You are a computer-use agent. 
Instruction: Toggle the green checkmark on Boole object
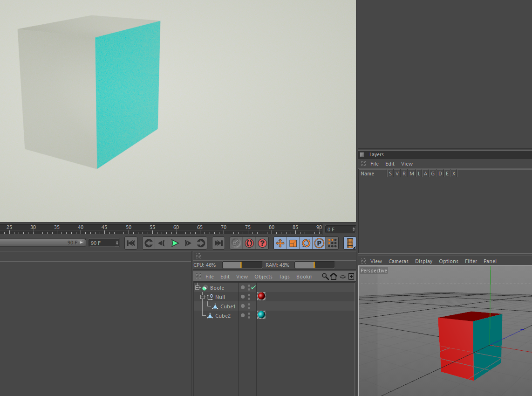pos(253,287)
